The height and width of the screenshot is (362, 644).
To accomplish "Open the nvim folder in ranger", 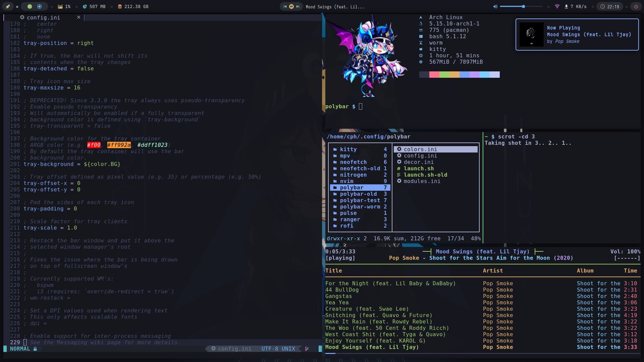I will point(360,181).
